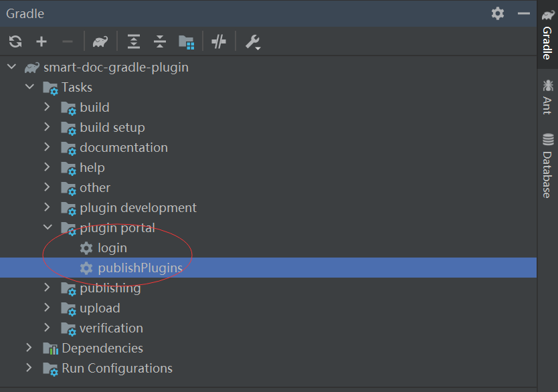Image resolution: width=558 pixels, height=392 pixels.
Task: Expand the build task group
Action: tap(47, 107)
